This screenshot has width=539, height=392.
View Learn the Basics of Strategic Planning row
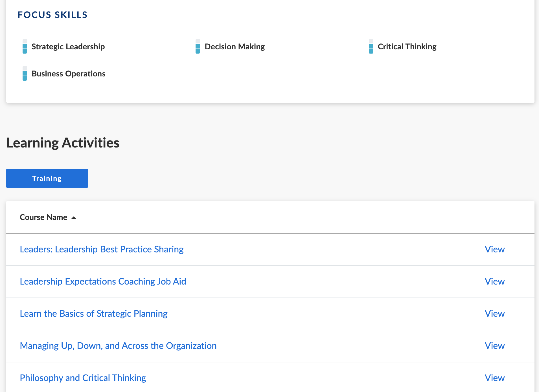[x=495, y=314]
